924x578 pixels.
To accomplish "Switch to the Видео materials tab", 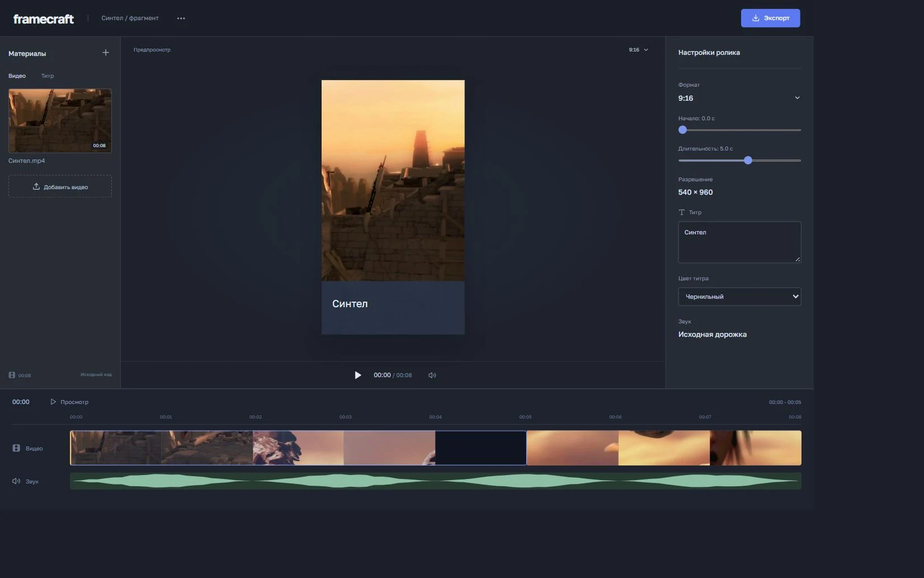I will (x=17, y=76).
